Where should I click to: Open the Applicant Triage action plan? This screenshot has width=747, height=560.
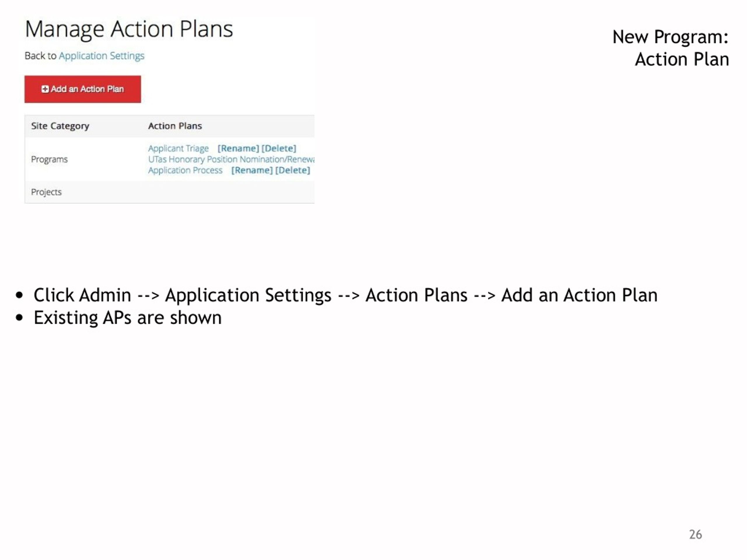pos(178,148)
